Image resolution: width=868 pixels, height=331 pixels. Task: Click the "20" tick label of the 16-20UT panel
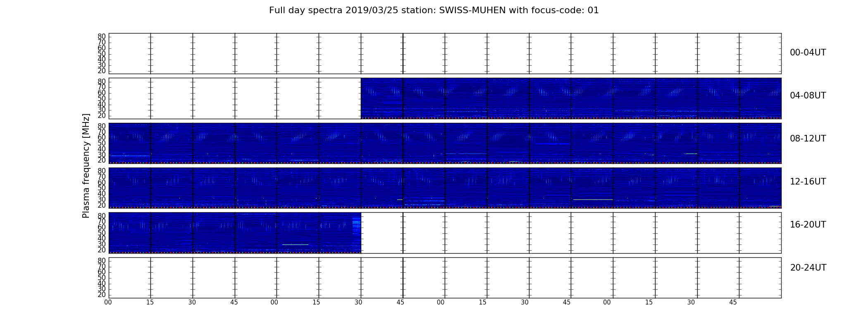(x=102, y=250)
